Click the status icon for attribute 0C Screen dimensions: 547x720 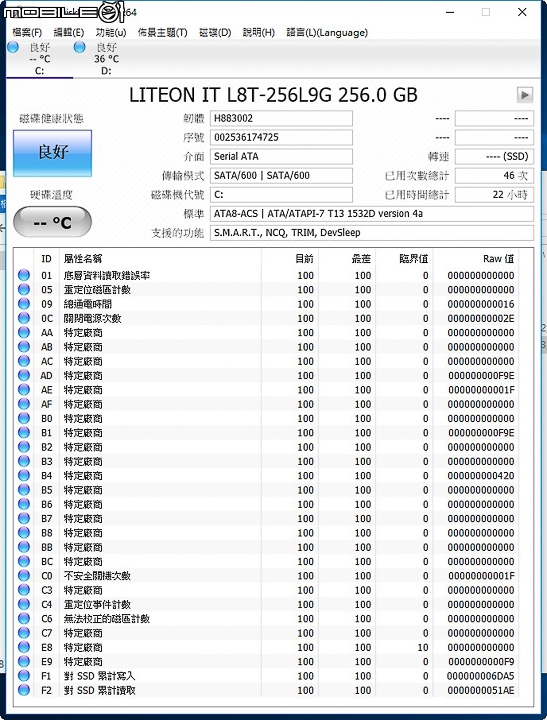tap(24, 318)
